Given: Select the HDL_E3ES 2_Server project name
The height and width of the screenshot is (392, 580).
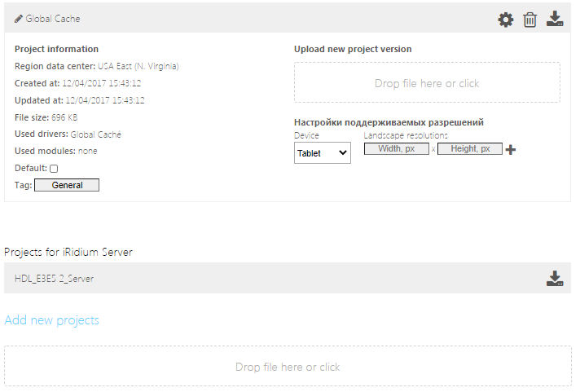Looking at the screenshot, I should tap(54, 279).
